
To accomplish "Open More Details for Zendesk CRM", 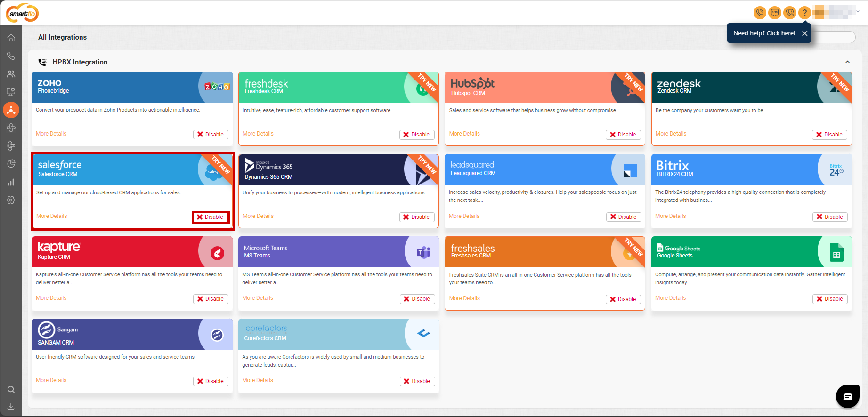I will click(671, 134).
